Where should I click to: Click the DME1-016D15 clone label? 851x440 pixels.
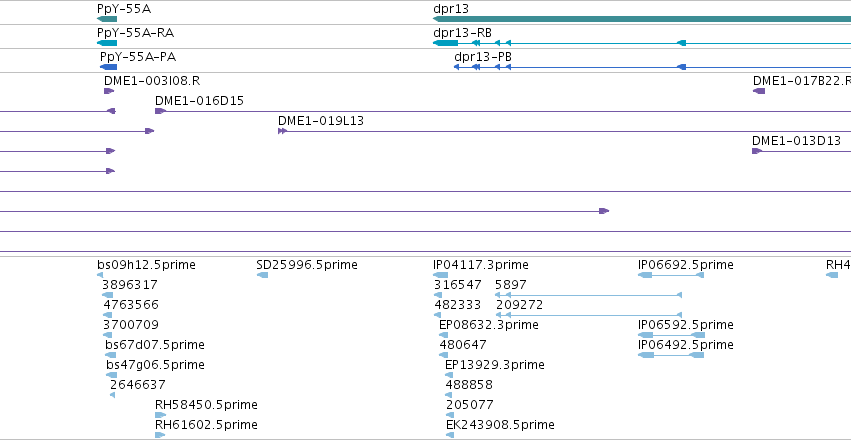click(x=199, y=101)
